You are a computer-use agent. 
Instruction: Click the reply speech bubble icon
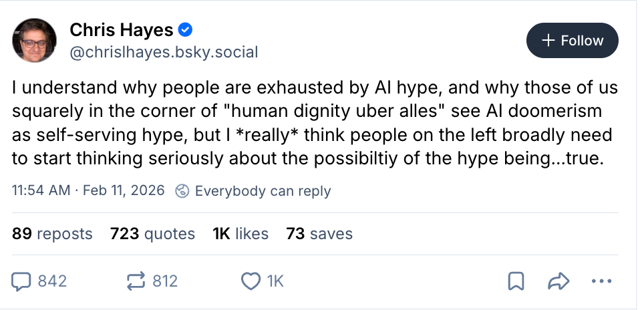(23, 281)
